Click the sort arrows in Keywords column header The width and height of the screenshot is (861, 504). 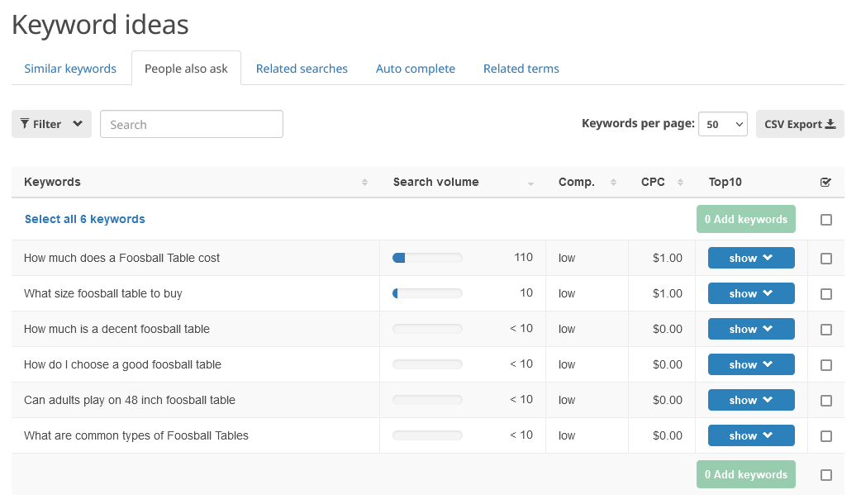[364, 183]
